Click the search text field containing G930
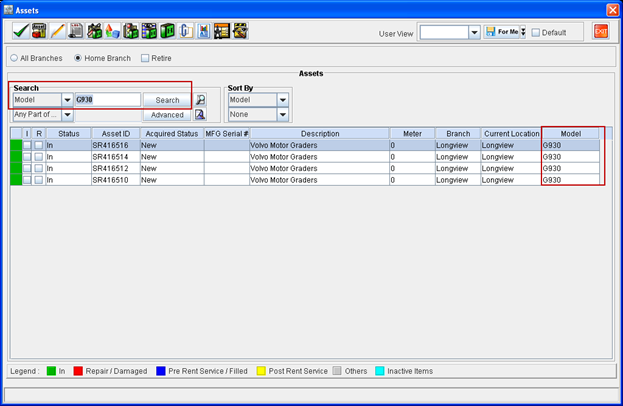Viewport: 623px width, 406px height. 108,100
